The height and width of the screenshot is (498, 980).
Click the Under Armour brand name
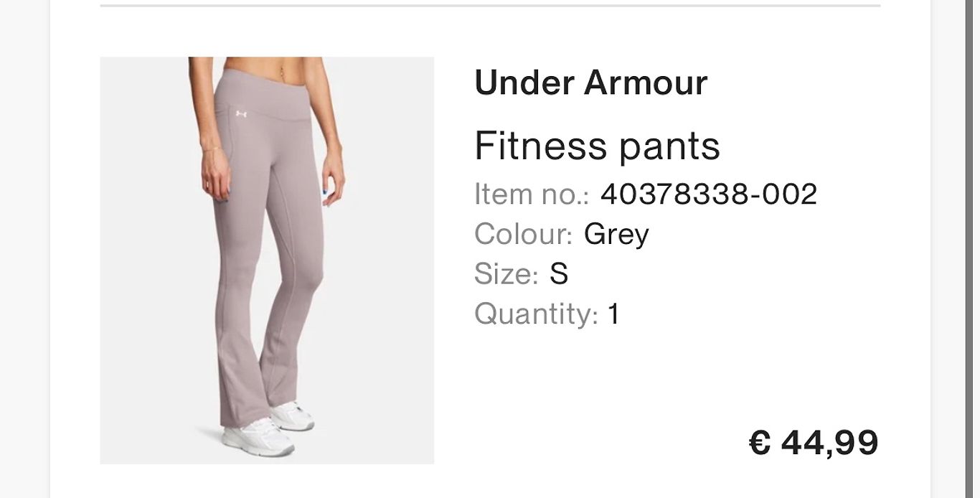click(591, 83)
